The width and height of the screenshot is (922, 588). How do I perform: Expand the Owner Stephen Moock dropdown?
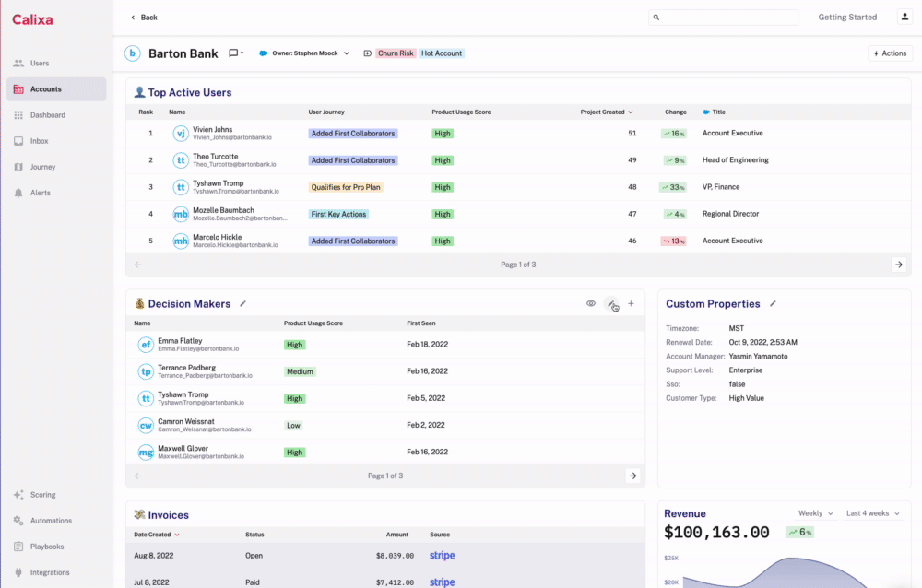pyautogui.click(x=346, y=53)
